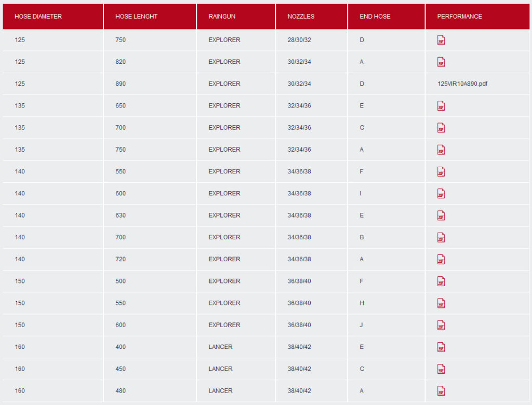The width and height of the screenshot is (532, 405).
Task: Click end hose value J
Action: point(362,325)
